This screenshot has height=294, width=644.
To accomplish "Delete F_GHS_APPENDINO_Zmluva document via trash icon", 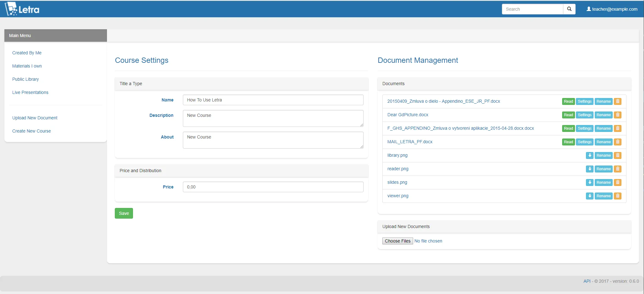I will [618, 128].
